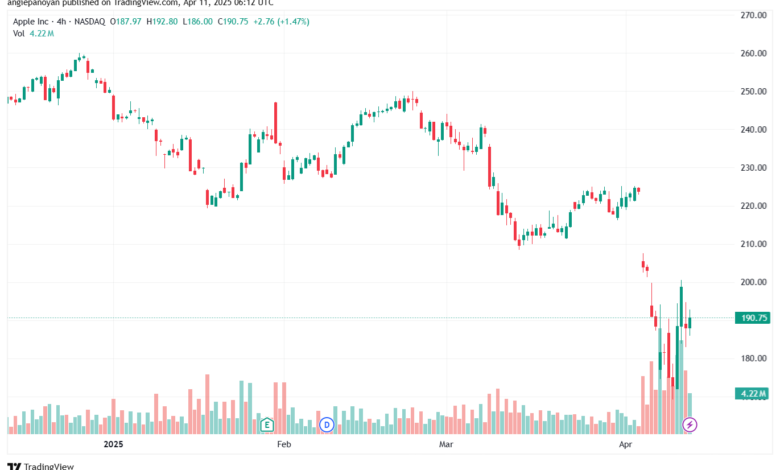Click the TradingView logo at the bottom
780x470 pixels.
41,466
